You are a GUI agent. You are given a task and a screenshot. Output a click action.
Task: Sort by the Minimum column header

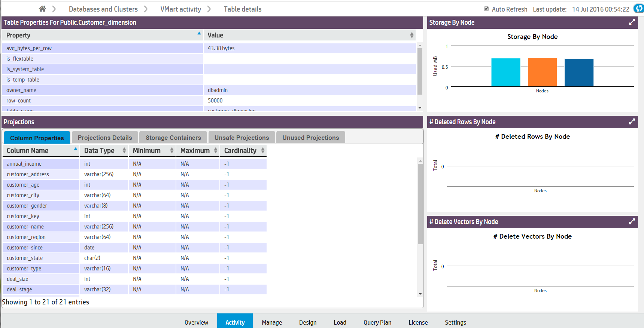click(147, 150)
